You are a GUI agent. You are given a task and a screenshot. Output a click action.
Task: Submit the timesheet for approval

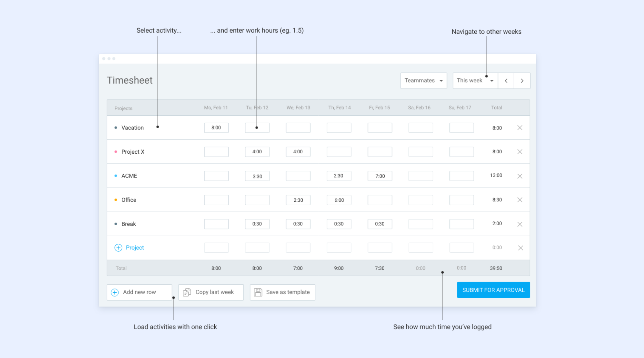493,290
